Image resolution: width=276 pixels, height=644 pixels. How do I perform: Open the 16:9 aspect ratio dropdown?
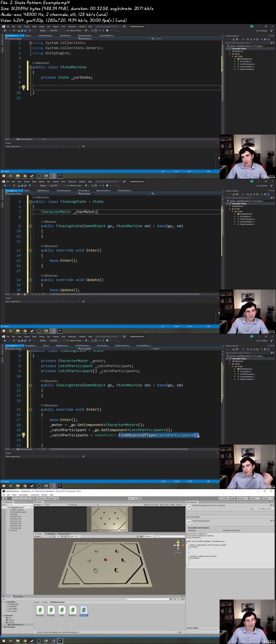pos(56,505)
